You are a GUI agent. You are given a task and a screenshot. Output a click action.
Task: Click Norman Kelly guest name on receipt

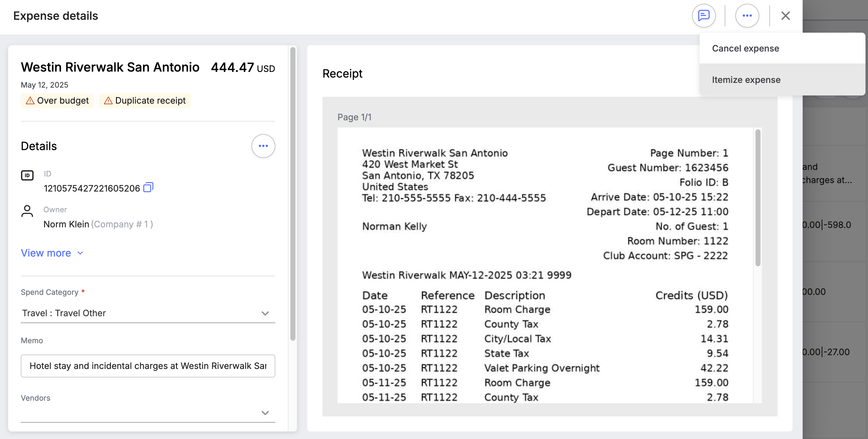point(395,227)
